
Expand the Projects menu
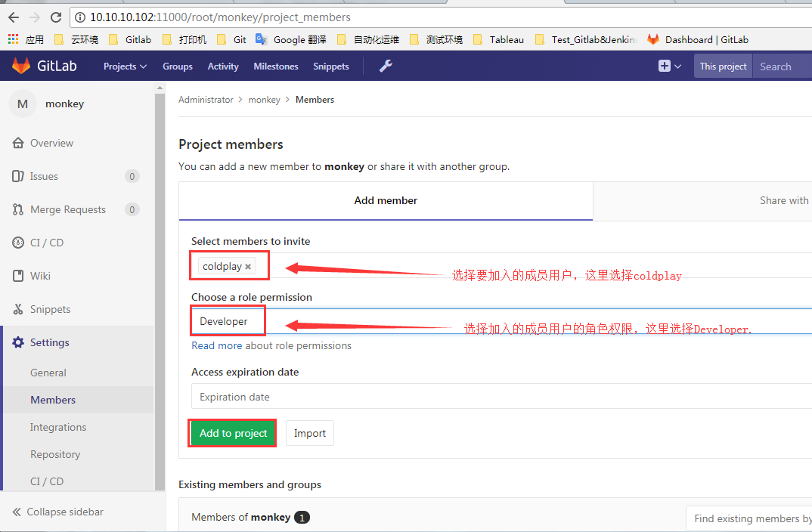pos(126,66)
